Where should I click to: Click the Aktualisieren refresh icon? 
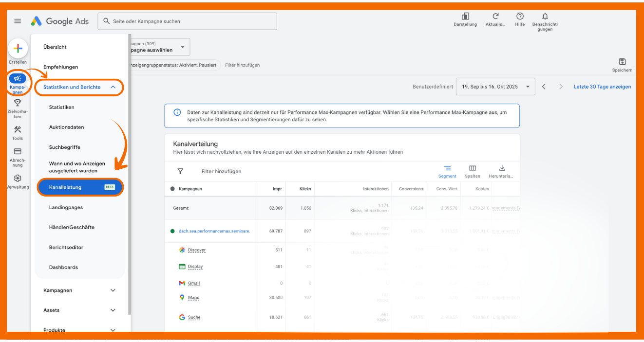click(x=495, y=17)
